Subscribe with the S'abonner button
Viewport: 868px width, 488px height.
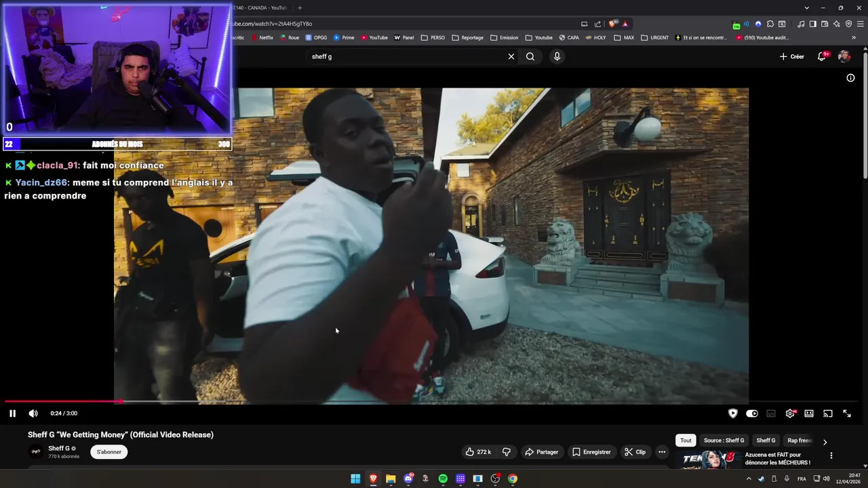pos(108,452)
